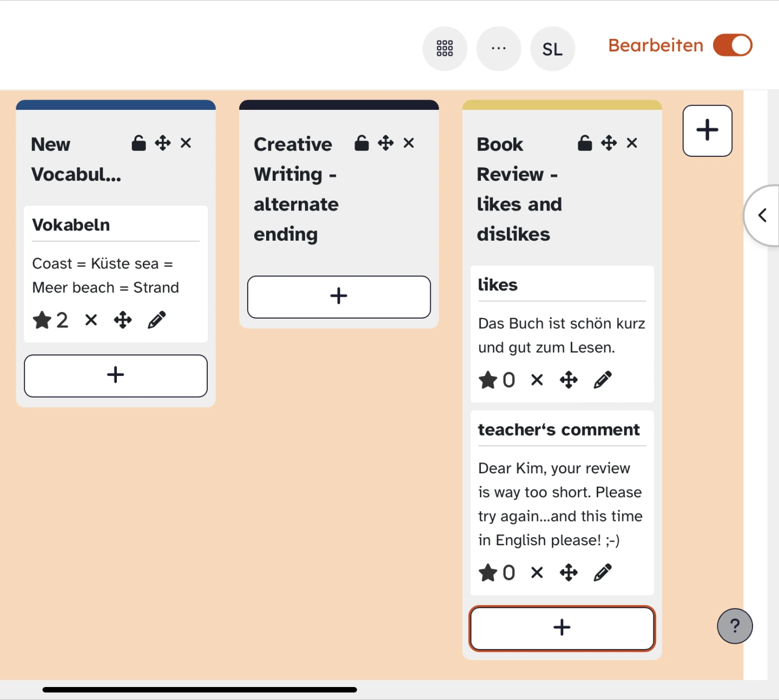This screenshot has width=779, height=700.
Task: Toggle the Bearbeiten edit mode switch
Action: click(732, 45)
